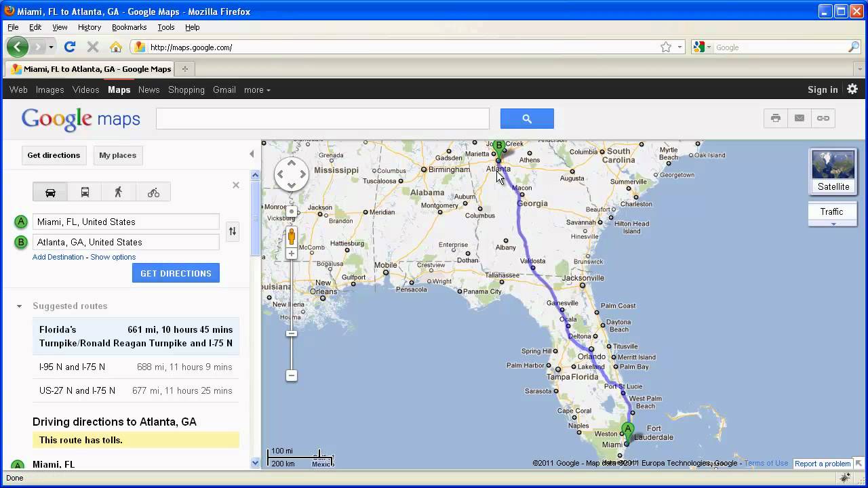This screenshot has height=488, width=868.
Task: Click the Stop loading icon
Action: pyautogui.click(x=93, y=47)
